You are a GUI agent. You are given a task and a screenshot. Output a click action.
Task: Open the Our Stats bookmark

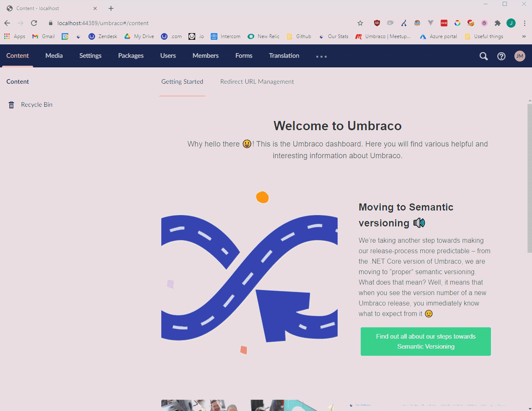tap(334, 36)
